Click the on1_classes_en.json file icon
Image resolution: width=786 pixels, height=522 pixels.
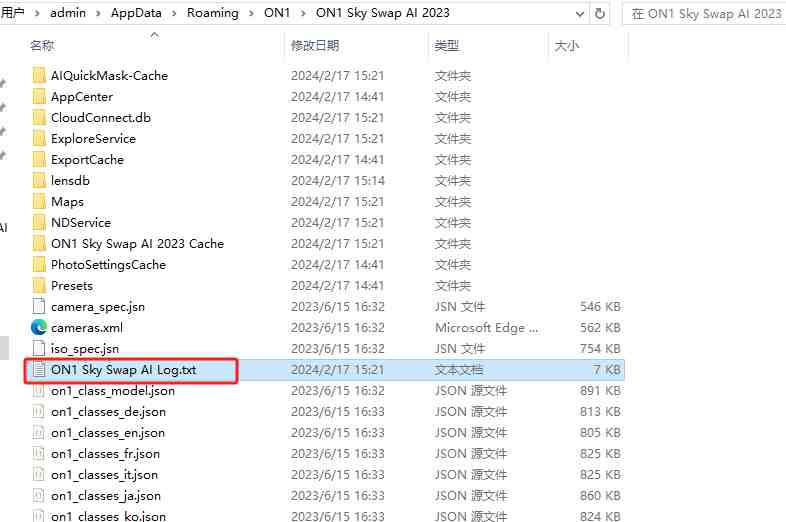click(39, 433)
